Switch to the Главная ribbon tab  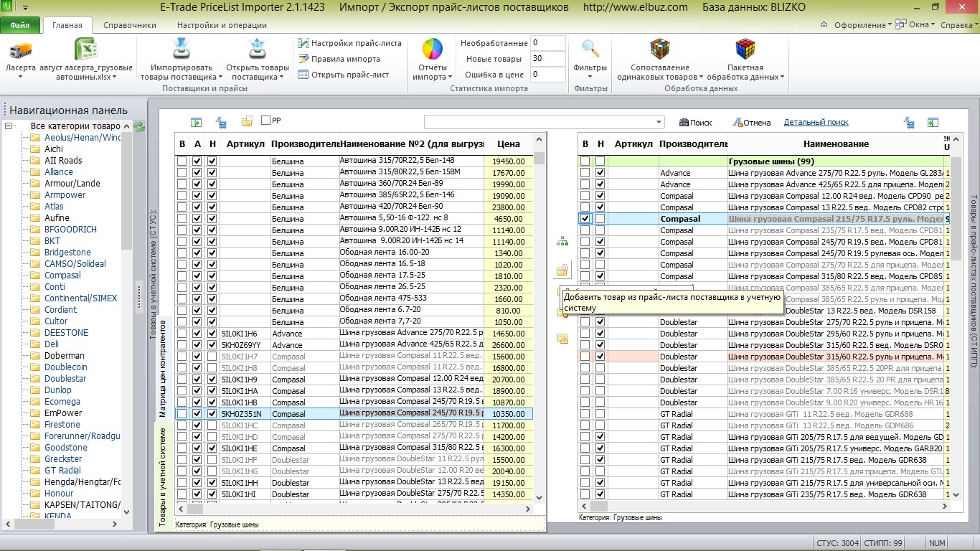pos(67,25)
